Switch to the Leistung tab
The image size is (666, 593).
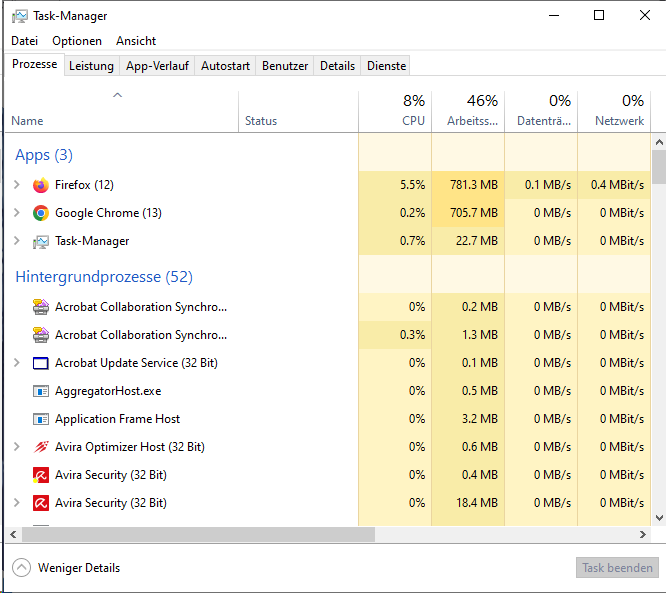tap(91, 66)
